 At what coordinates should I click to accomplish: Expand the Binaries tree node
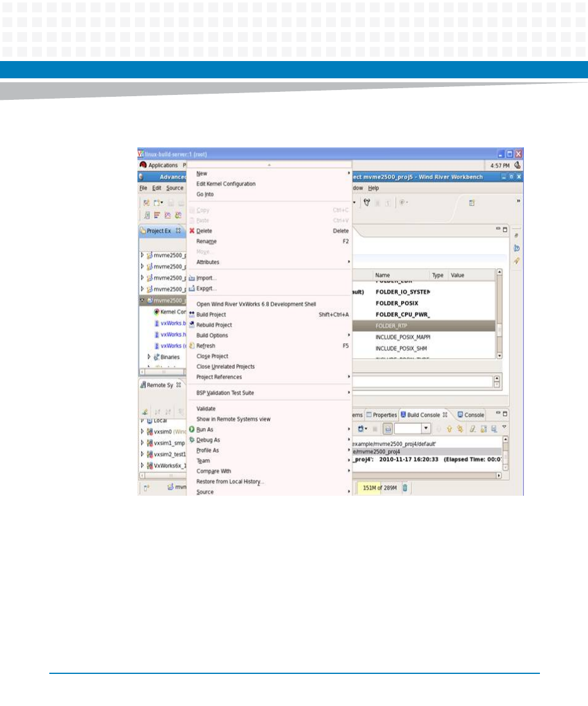coord(149,356)
